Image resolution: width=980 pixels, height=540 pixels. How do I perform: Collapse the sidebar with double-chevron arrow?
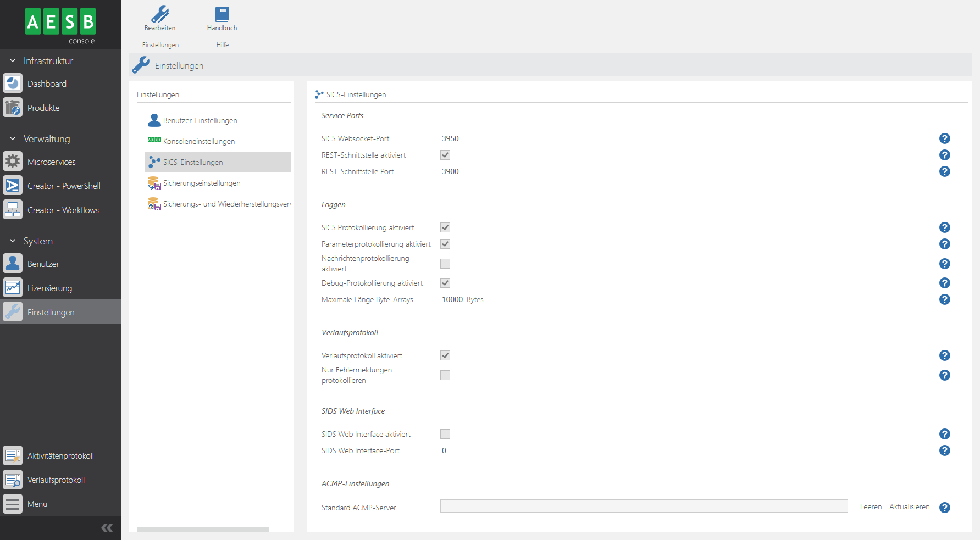[x=107, y=528]
